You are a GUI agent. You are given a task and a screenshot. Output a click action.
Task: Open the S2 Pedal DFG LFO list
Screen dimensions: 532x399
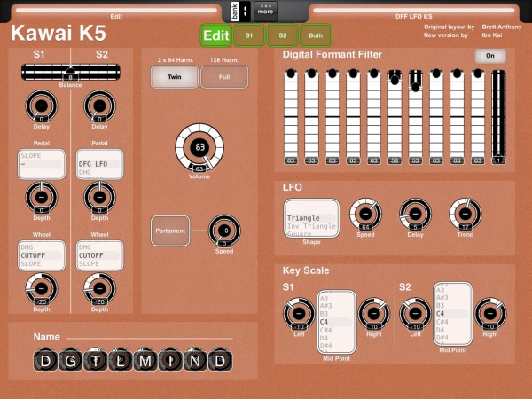[x=99, y=164]
